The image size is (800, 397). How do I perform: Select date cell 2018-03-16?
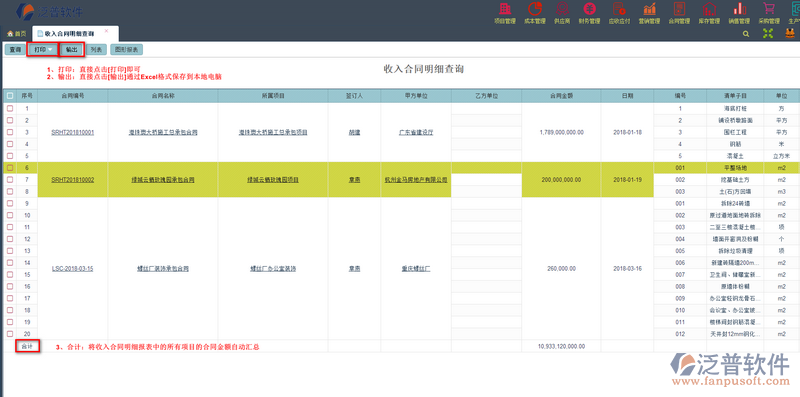click(x=628, y=268)
